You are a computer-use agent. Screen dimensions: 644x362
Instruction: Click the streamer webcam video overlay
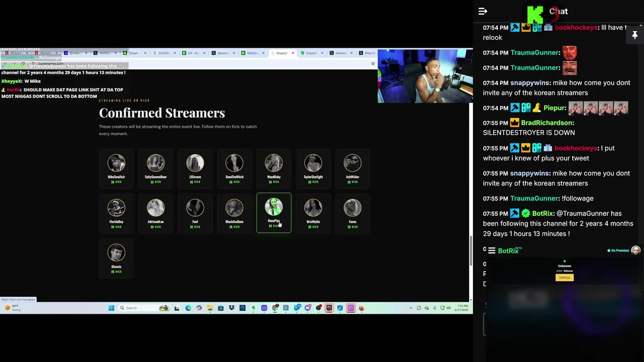[425, 75]
